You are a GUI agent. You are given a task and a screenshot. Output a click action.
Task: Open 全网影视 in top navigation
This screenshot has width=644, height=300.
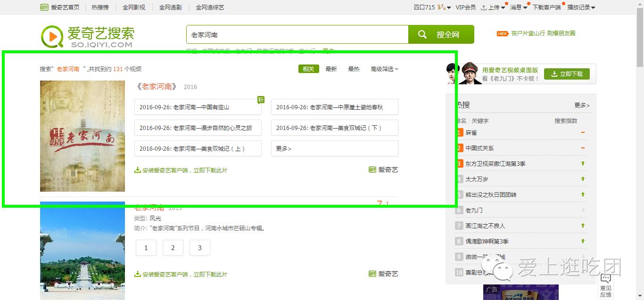[x=134, y=7]
